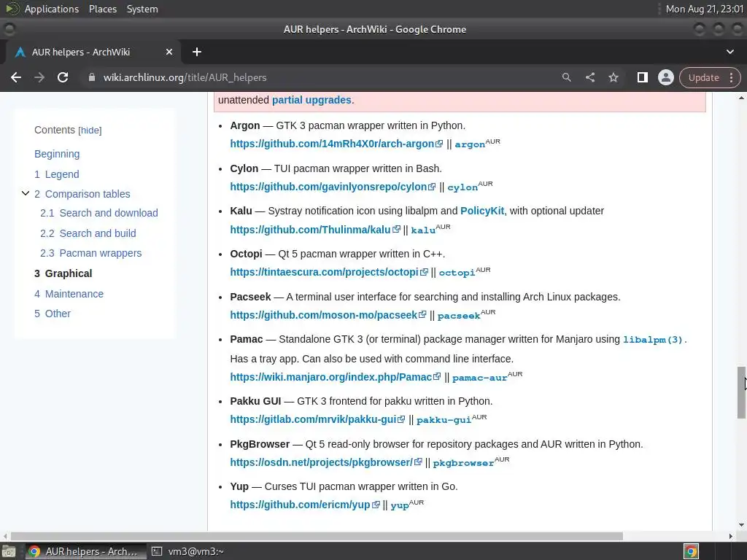Jump to Beginning in contents
Screen dimensions: 747x560
[x=57, y=154]
